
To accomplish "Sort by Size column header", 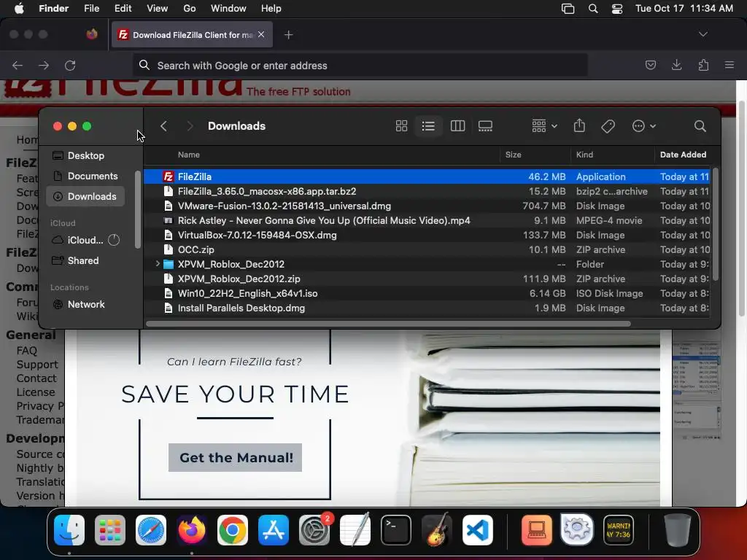I will pos(535,155).
